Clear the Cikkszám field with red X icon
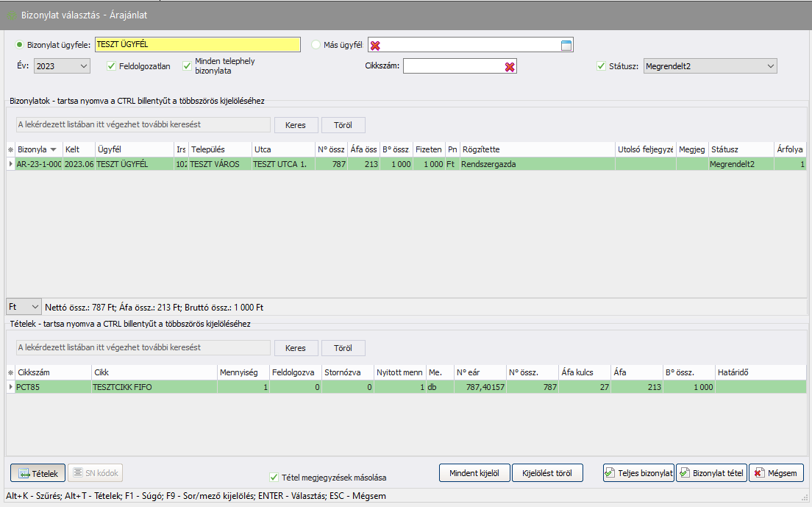The width and height of the screenshot is (812, 507). click(x=510, y=67)
